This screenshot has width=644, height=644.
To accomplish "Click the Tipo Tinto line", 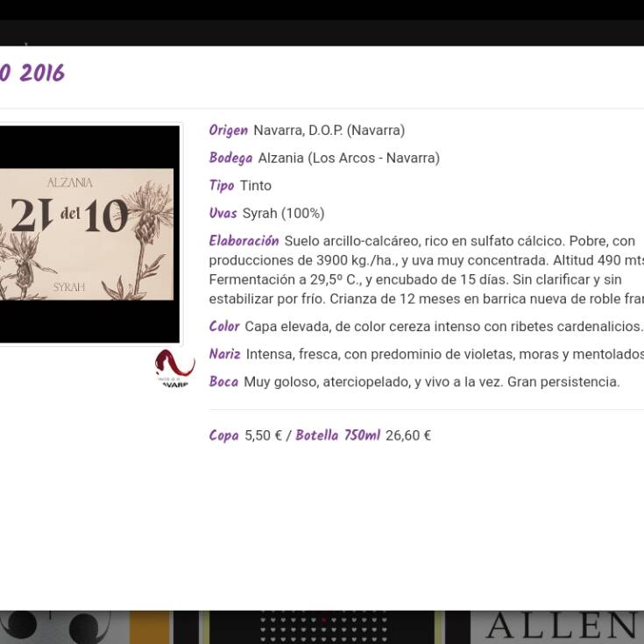I will point(240,186).
